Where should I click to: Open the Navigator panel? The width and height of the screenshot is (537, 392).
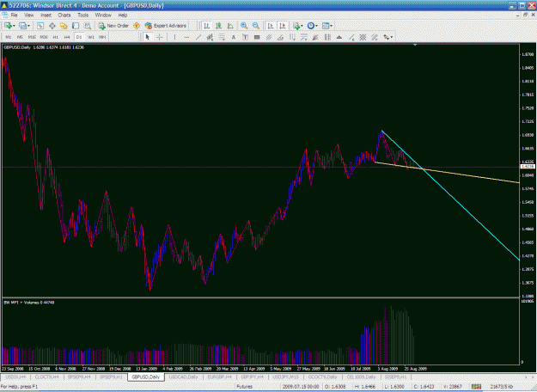coord(64,26)
